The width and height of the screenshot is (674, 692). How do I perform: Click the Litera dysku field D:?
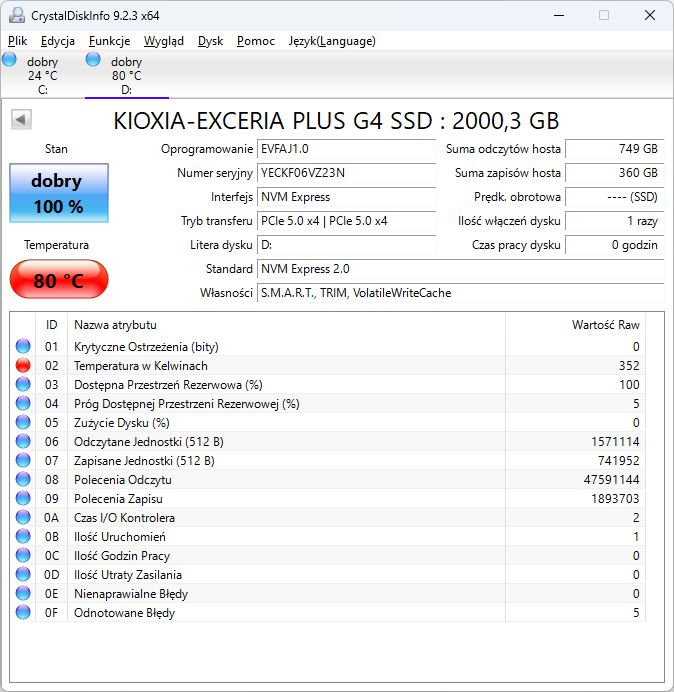[346, 244]
